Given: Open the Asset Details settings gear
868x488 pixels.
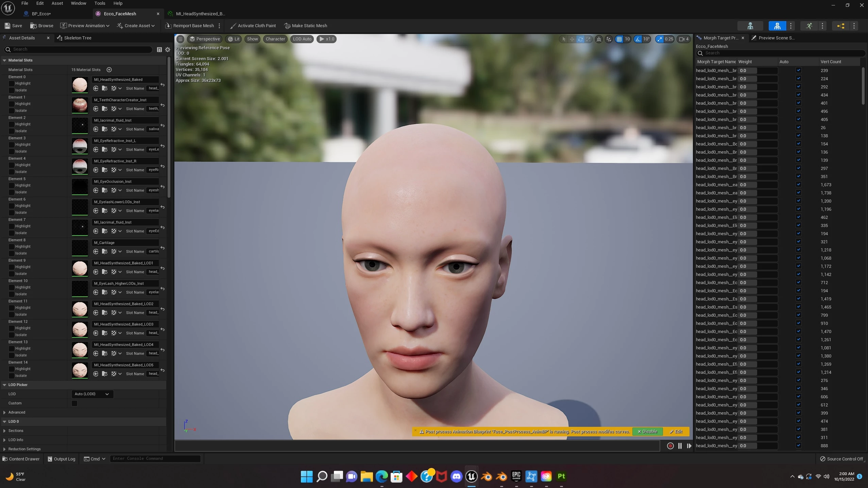Looking at the screenshot, I should click(168, 50).
